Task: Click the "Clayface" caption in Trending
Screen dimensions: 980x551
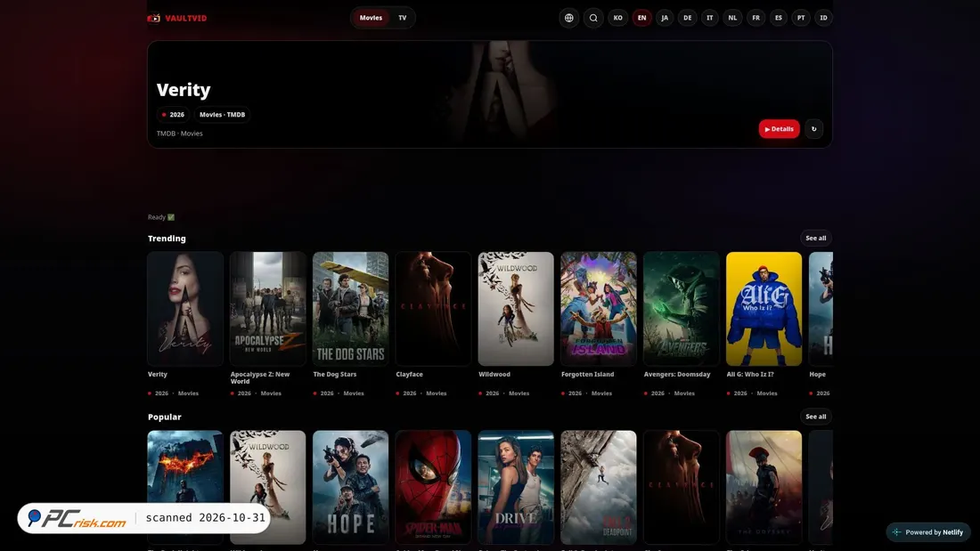Action: click(410, 374)
